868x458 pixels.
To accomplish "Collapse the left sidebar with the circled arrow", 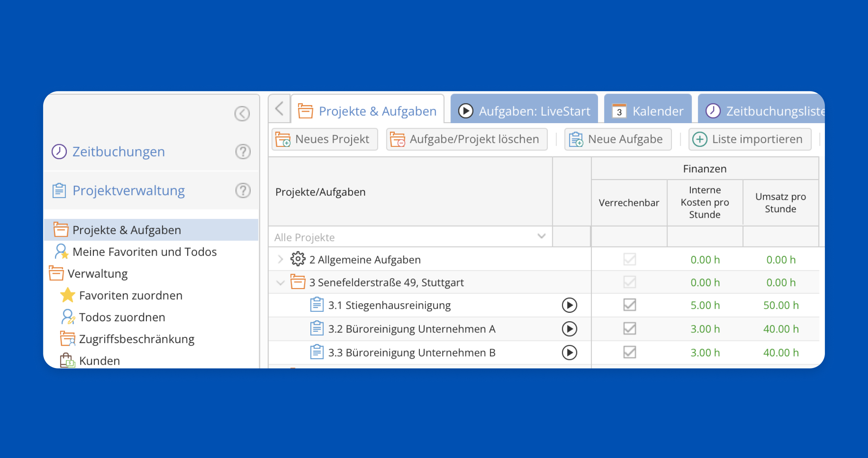I will click(x=242, y=114).
